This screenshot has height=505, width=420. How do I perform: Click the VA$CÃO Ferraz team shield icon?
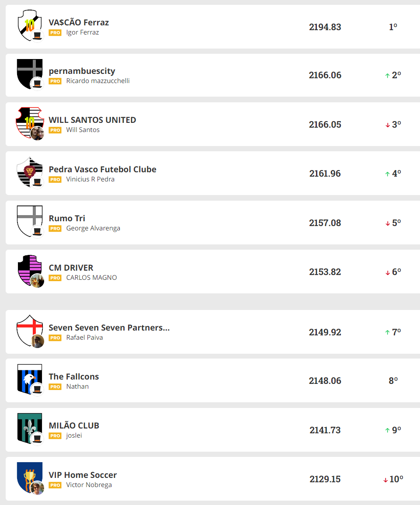pos(28,24)
